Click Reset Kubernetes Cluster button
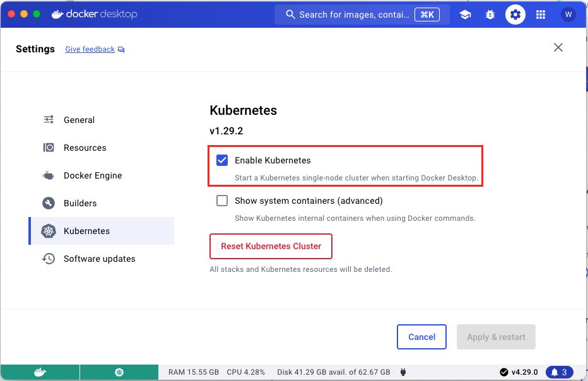 click(x=271, y=246)
